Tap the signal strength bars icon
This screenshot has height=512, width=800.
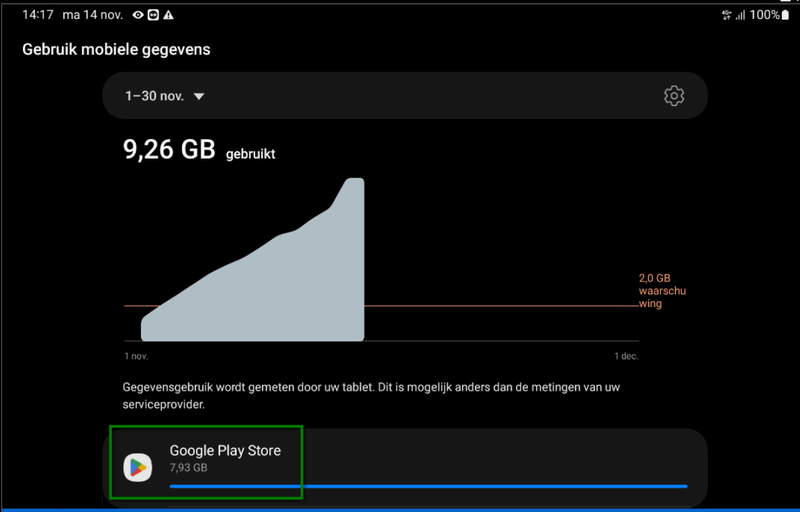point(740,15)
